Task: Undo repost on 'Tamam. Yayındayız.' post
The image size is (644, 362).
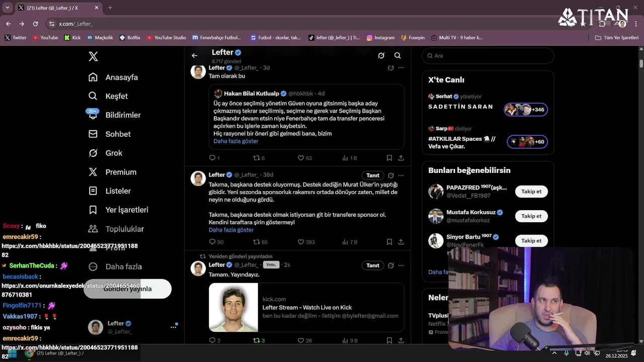Action: point(259,340)
